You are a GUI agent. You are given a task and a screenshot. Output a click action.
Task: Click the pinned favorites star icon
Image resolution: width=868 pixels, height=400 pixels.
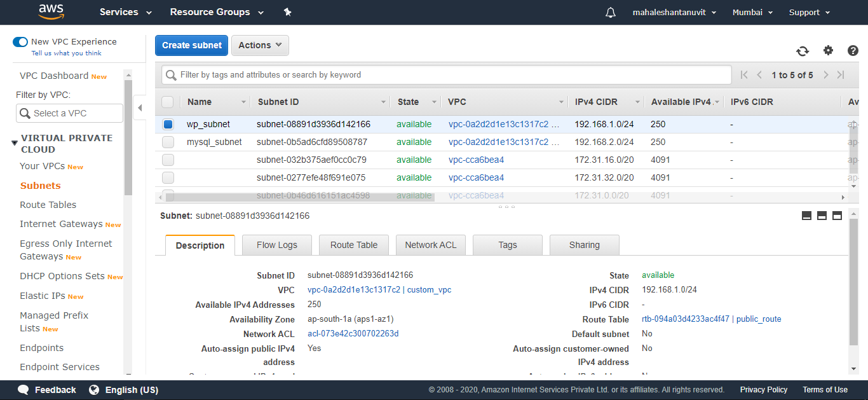(287, 12)
